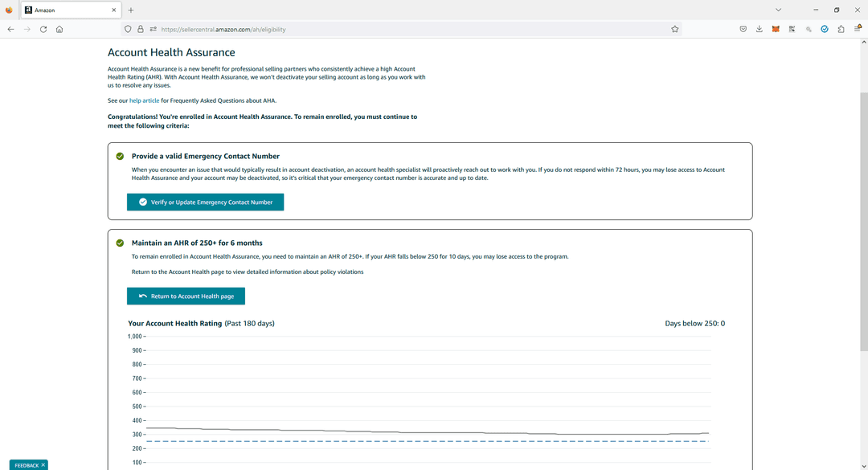Click 'Days below 250: 0' text
This screenshot has height=470, width=868.
[694, 323]
